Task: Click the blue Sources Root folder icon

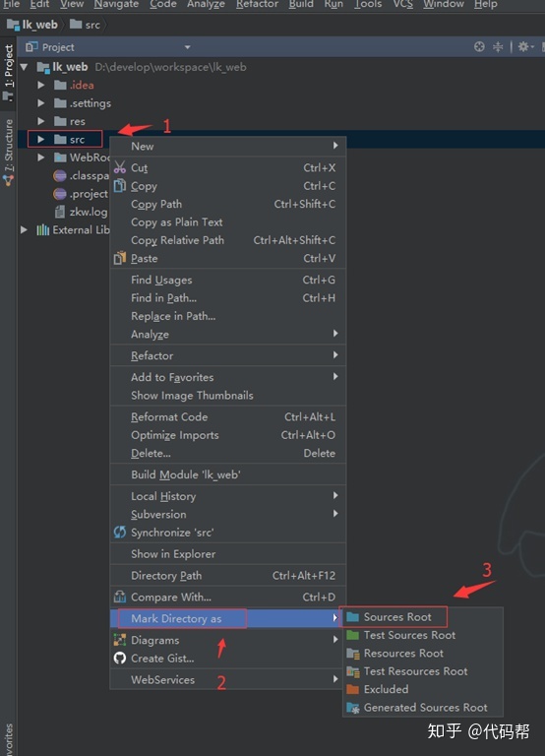Action: [x=353, y=616]
